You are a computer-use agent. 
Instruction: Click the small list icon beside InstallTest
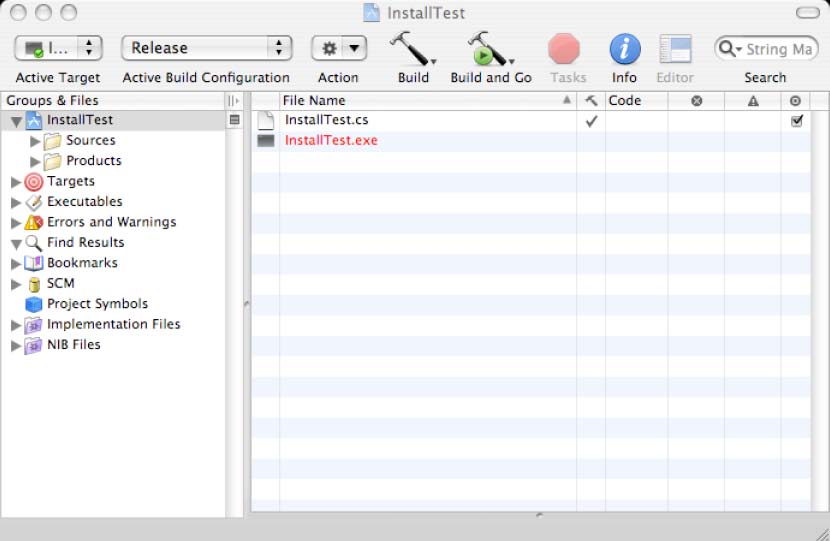tap(234, 120)
